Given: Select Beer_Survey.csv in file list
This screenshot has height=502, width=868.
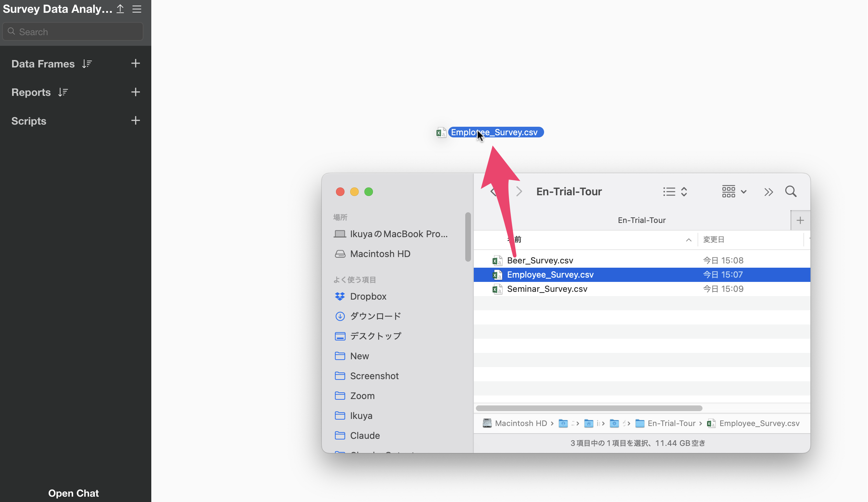Looking at the screenshot, I should [x=540, y=261].
